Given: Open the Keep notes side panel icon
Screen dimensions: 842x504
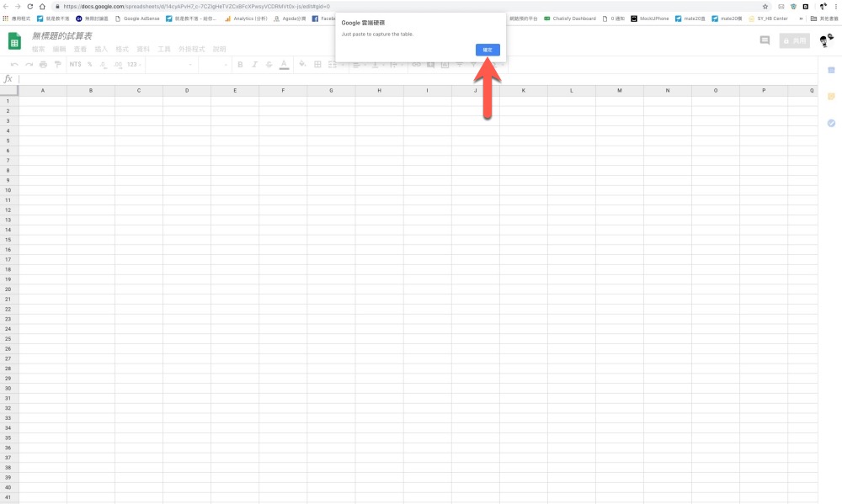Looking at the screenshot, I should pyautogui.click(x=831, y=97).
